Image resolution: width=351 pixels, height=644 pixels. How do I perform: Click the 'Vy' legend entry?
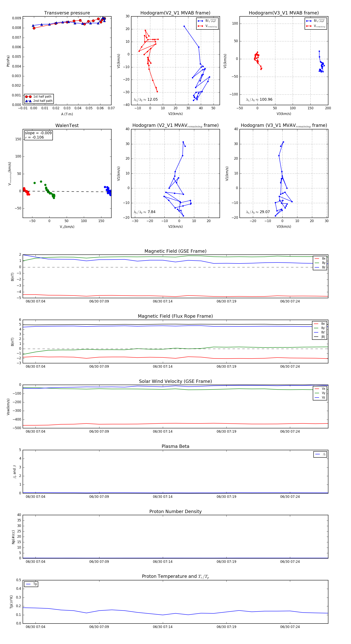(324, 393)
